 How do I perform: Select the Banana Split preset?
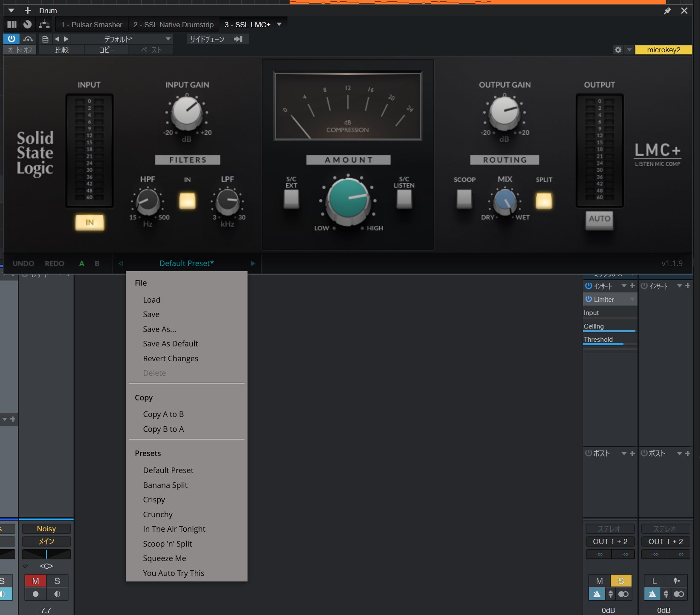(x=165, y=485)
